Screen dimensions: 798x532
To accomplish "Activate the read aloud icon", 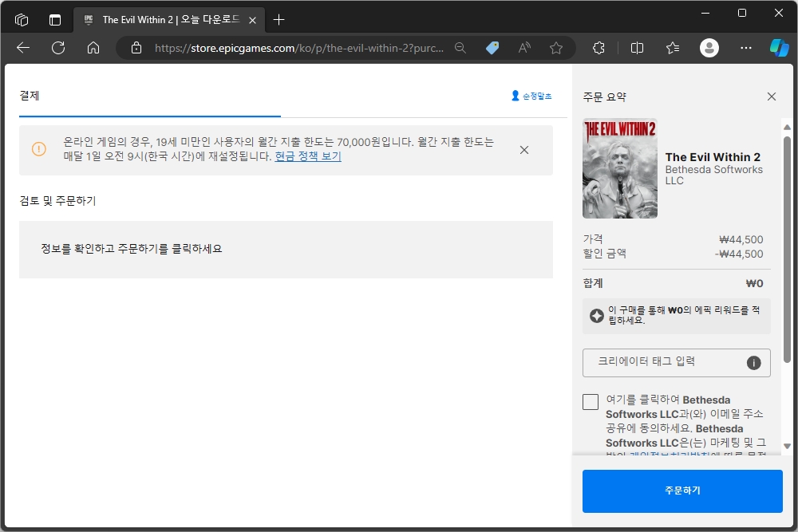I will click(524, 49).
